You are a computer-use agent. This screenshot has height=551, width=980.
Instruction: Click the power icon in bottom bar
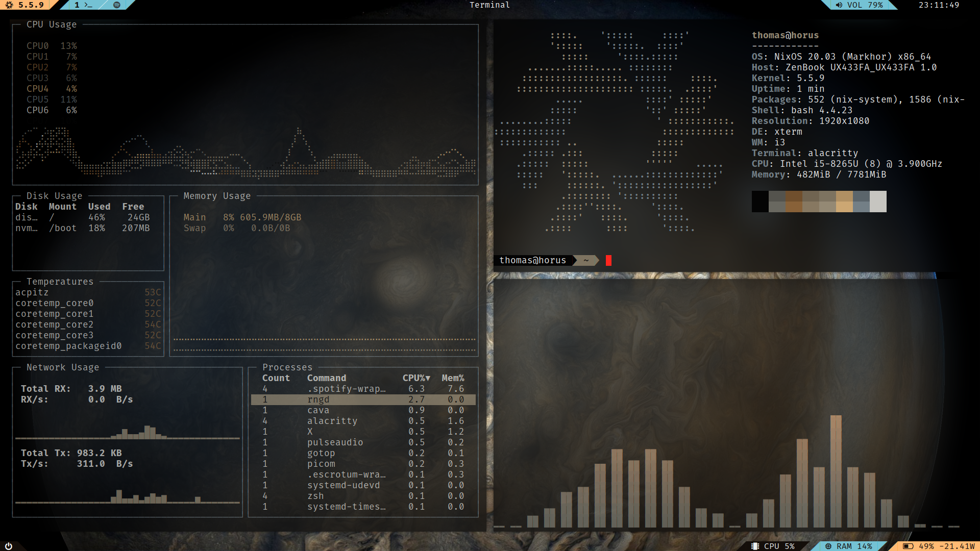coord(9,546)
